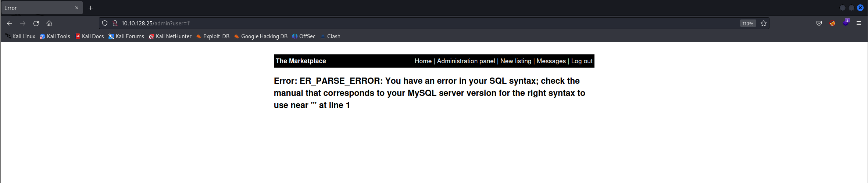The height and width of the screenshot is (183, 868).
Task: Open the Firefox hamburger application menu
Action: 859,24
